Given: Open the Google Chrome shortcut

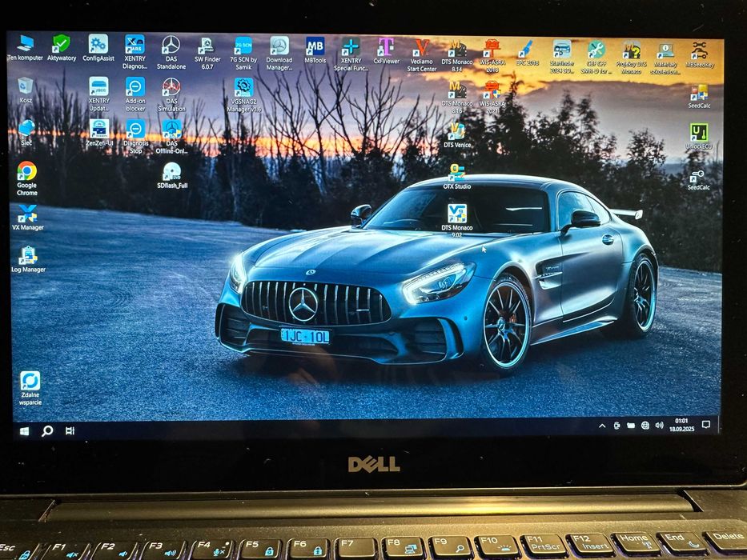Looking at the screenshot, I should 26,178.
